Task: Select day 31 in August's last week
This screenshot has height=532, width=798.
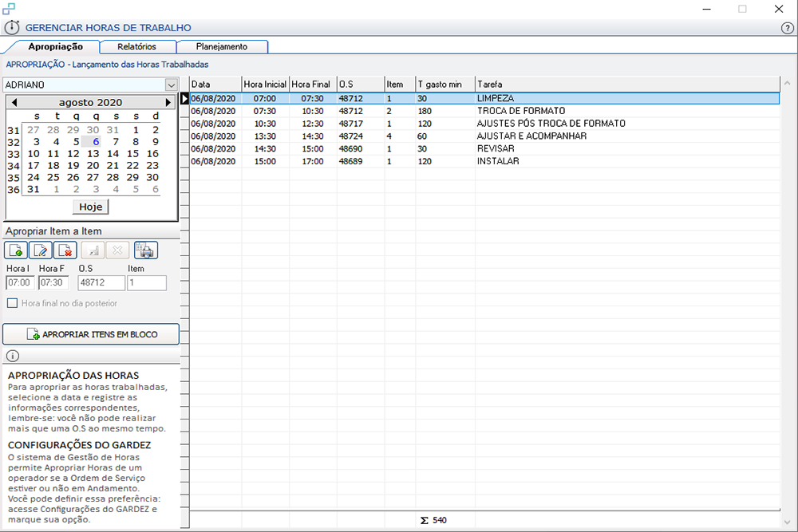Action: [x=34, y=189]
